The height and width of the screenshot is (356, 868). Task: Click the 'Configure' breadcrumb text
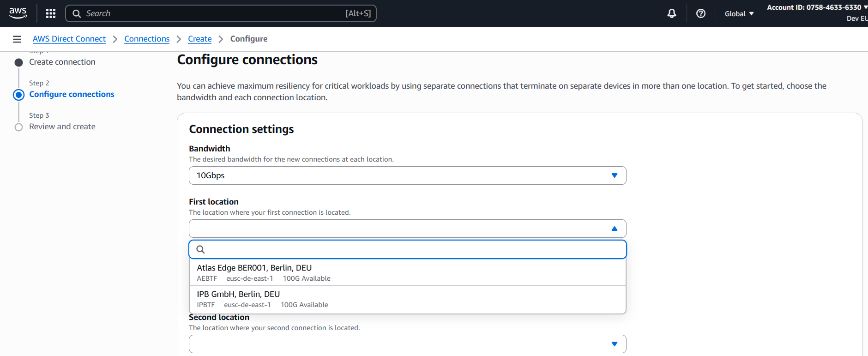pos(249,39)
